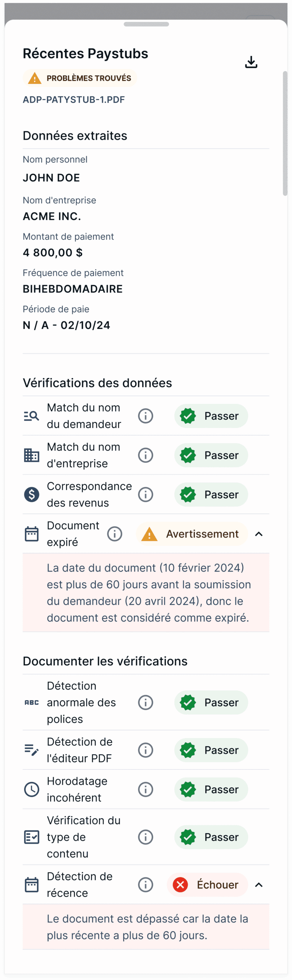This screenshot has width=292, height=980.
Task: Click the Problèmes trouvés warning badge
Action: [x=80, y=78]
